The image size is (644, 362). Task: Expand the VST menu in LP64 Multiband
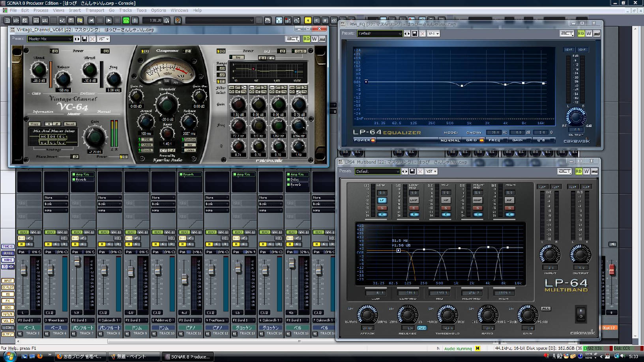431,172
